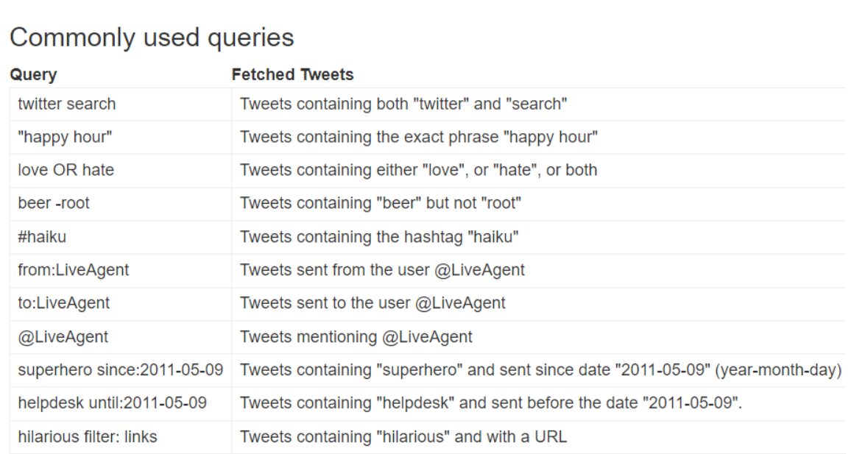This screenshot has height=454, width=868.
Task: Click the "Commonly used queries" heading
Action: [151, 38]
